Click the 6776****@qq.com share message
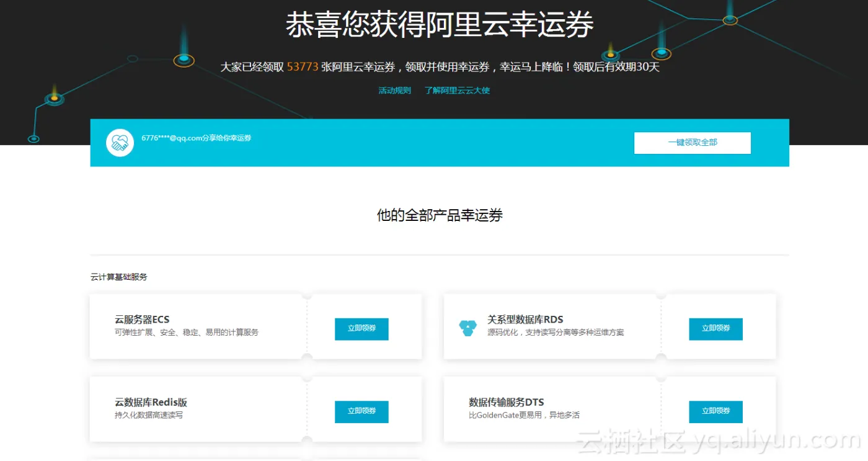868x461 pixels. [197, 138]
